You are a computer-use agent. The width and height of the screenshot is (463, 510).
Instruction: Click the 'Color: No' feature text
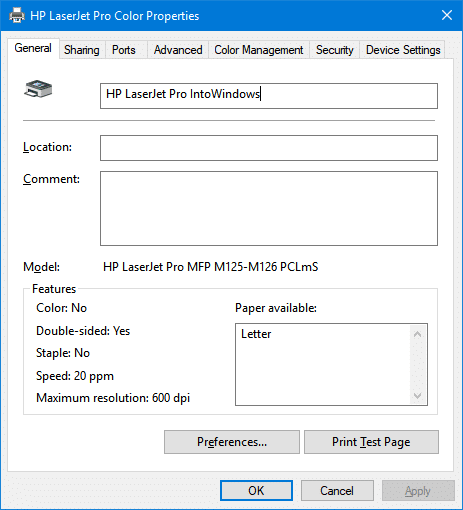coord(62,308)
